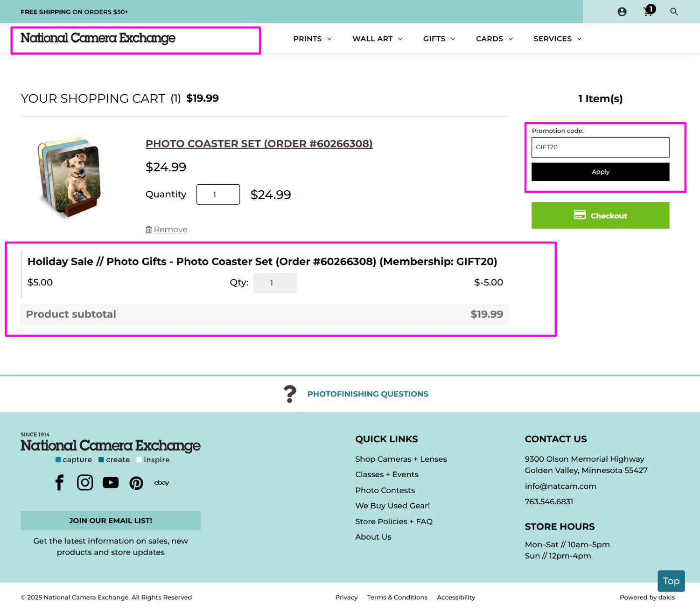Focus the coaster Quantity field
Screen dimensions: 700x612
(x=218, y=195)
